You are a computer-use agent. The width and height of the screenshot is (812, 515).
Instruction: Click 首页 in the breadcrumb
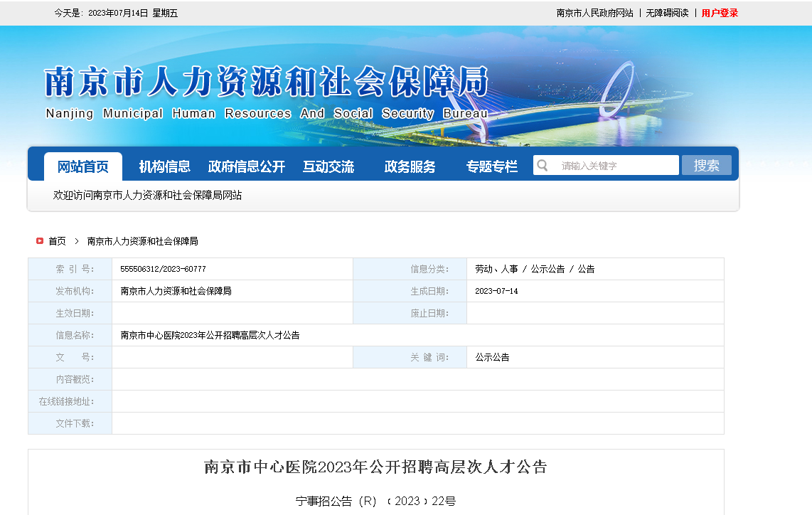click(x=57, y=241)
